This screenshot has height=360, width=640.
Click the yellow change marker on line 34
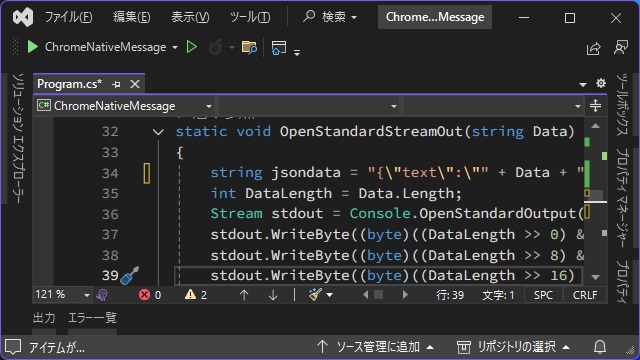pyautogui.click(x=147, y=173)
